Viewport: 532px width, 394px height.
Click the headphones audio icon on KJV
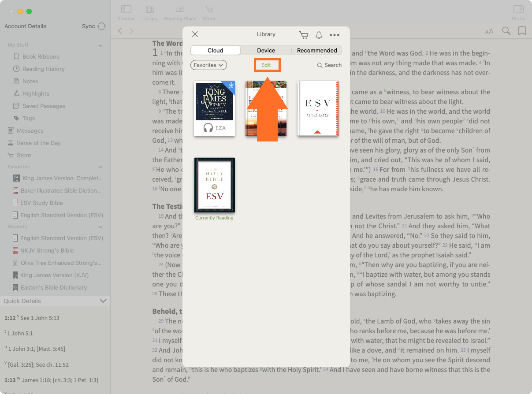point(208,128)
